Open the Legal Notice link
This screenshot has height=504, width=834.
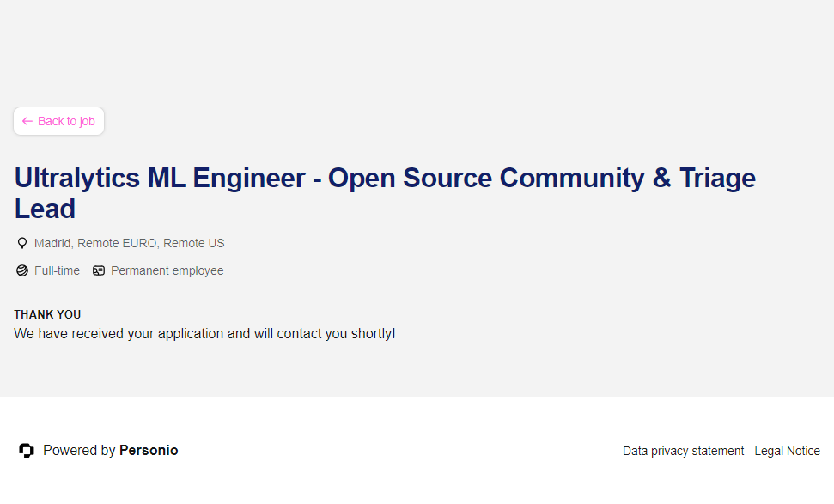(787, 451)
